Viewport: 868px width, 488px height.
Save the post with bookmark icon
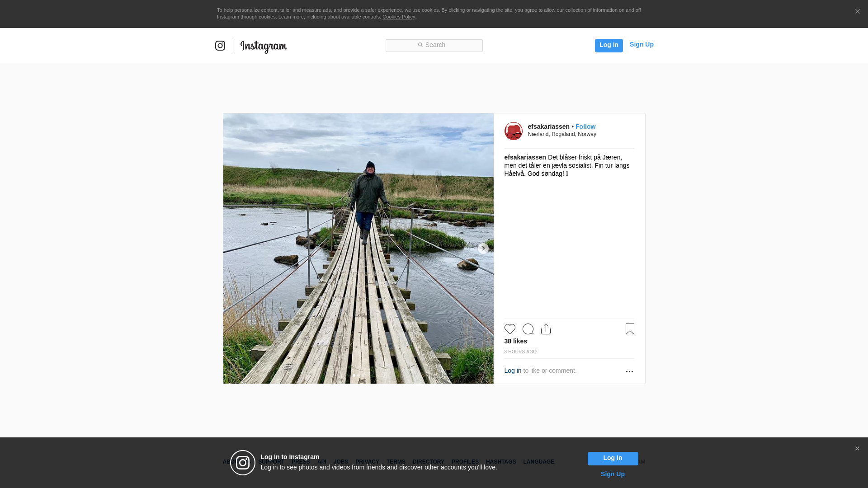click(x=630, y=329)
